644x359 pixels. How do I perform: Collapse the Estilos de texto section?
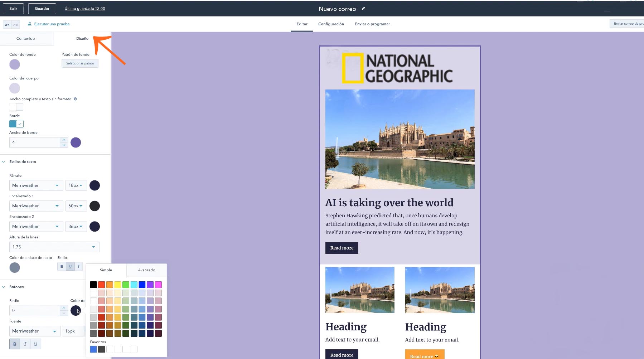4,162
